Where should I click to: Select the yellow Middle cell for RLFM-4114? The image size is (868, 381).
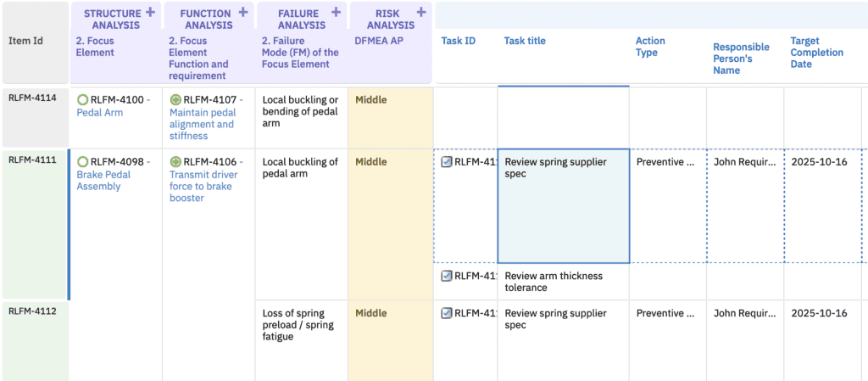(390, 117)
